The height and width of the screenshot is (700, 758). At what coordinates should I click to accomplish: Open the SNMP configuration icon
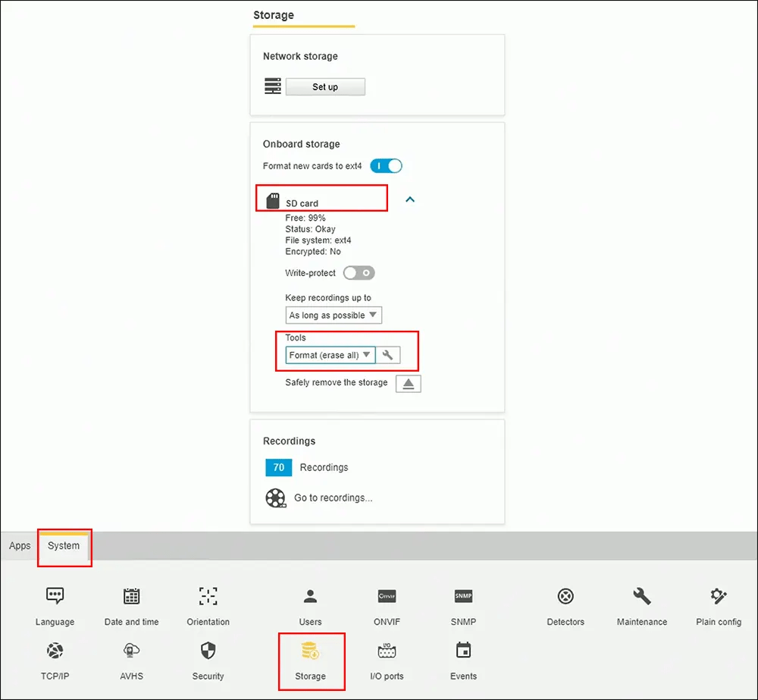pyautogui.click(x=462, y=596)
